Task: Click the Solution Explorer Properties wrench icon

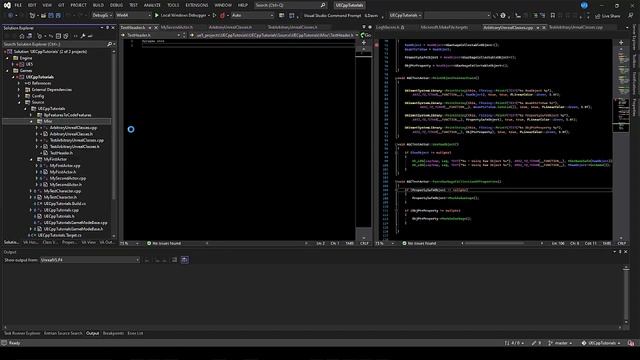Action: pyautogui.click(x=83, y=36)
